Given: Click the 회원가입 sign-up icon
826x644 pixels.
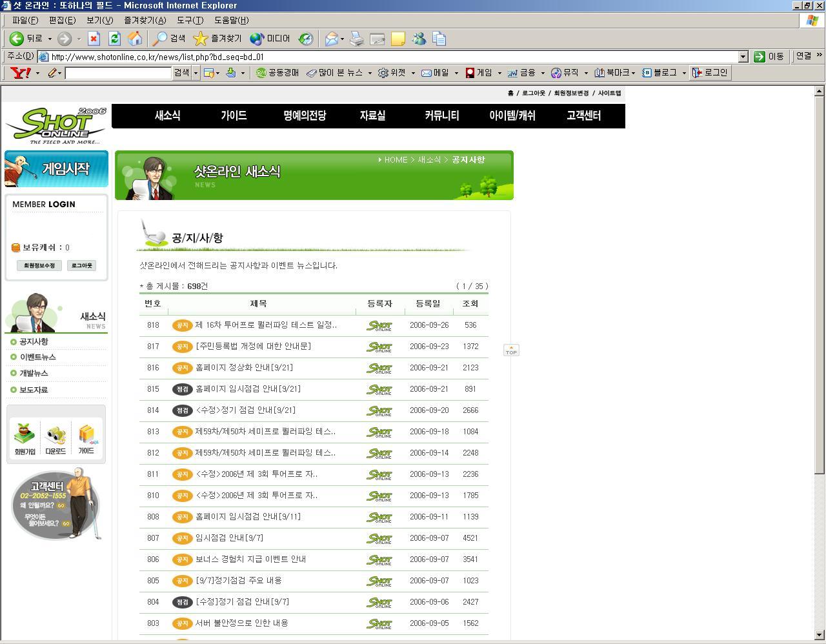Looking at the screenshot, I should (x=25, y=439).
